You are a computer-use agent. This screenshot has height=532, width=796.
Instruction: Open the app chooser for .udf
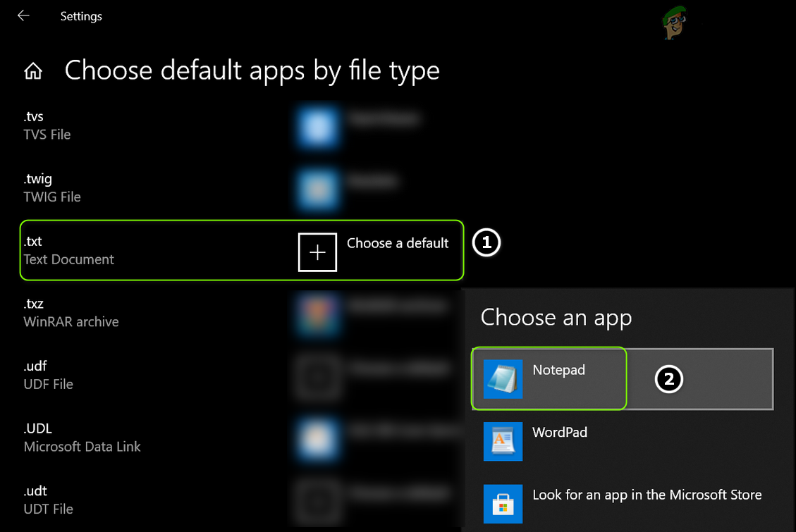(x=317, y=376)
